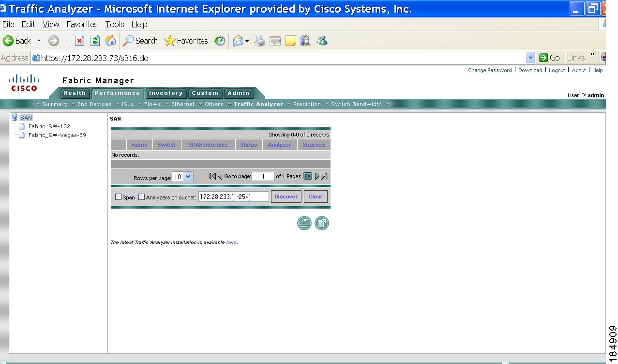Click the round Print icon below the table
Screen dimensions: 618x364
pos(304,223)
